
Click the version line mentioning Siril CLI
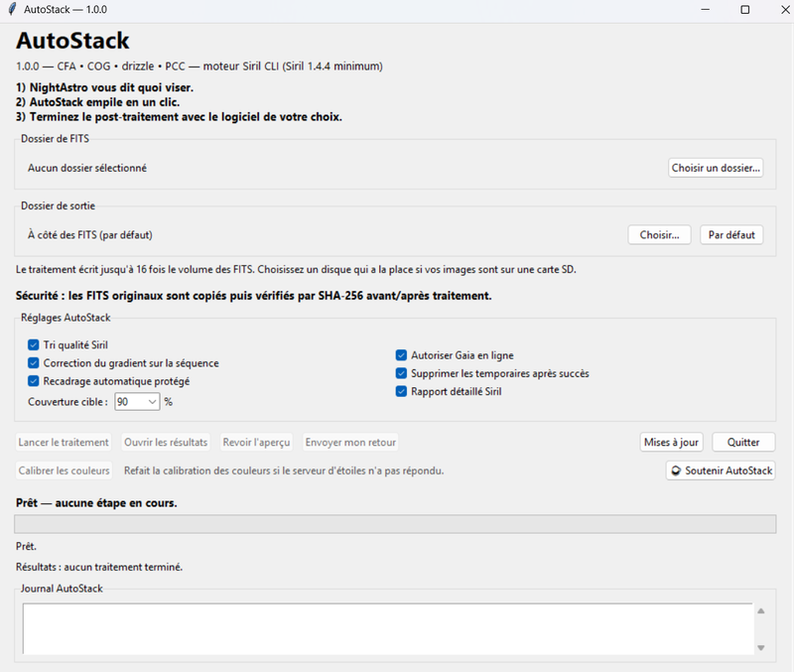click(x=199, y=67)
